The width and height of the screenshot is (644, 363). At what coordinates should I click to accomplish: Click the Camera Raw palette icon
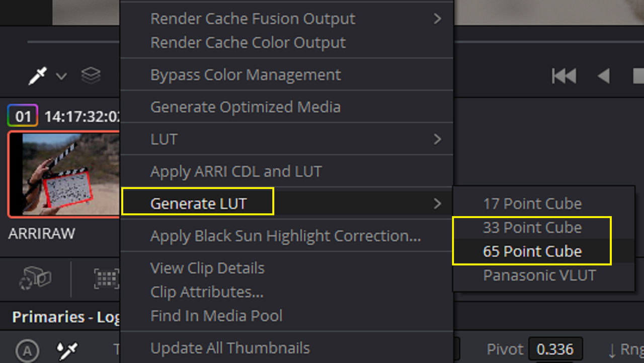pos(35,278)
